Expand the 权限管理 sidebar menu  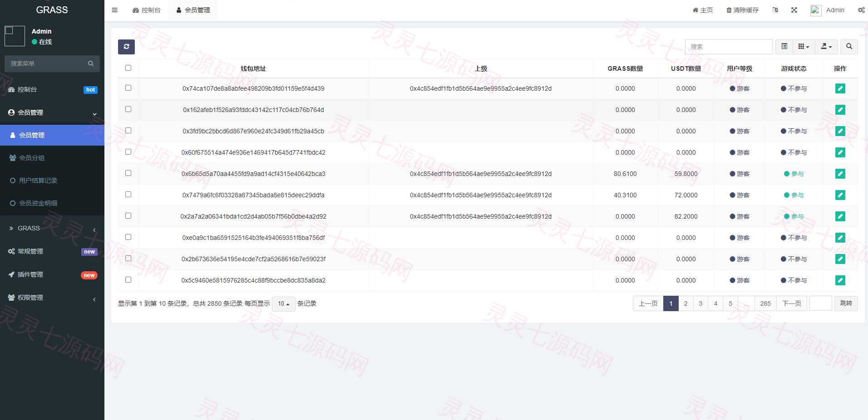coord(52,298)
